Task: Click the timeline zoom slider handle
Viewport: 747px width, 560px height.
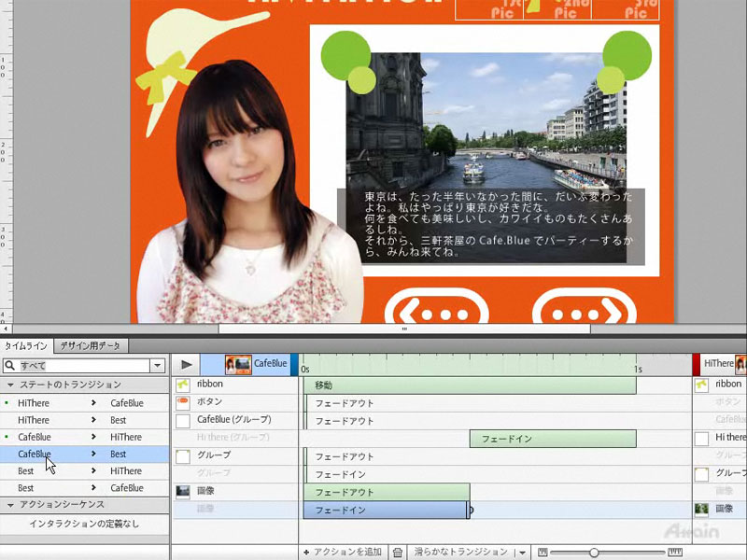Action: coord(593,553)
